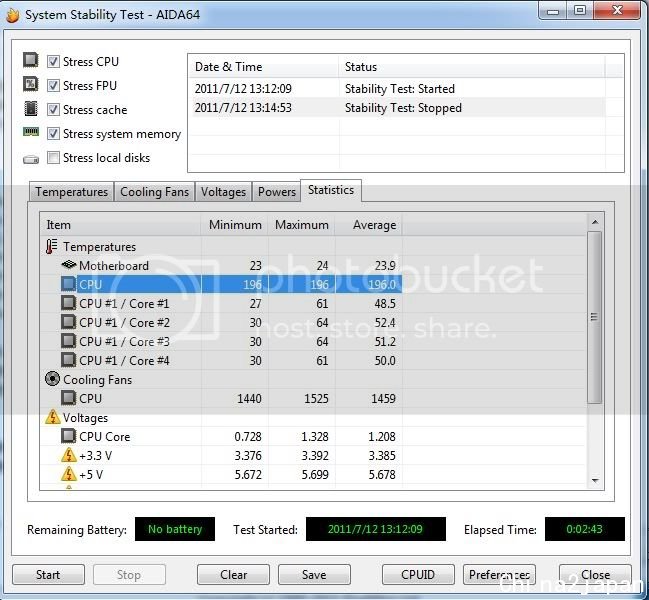Click the disabled Stop button
Screen dimensions: 649x600
(x=129, y=575)
